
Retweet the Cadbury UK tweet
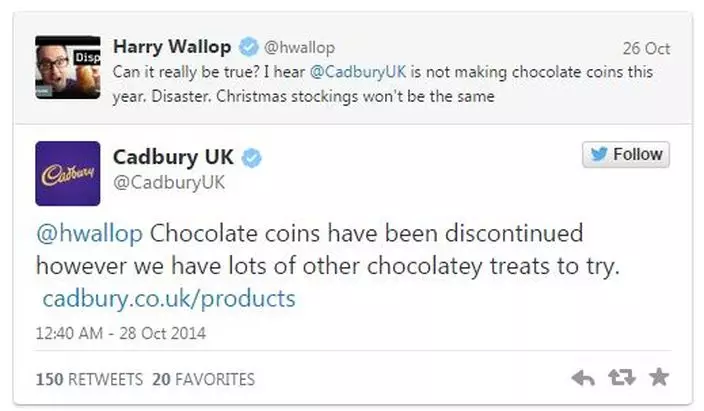coord(621,378)
